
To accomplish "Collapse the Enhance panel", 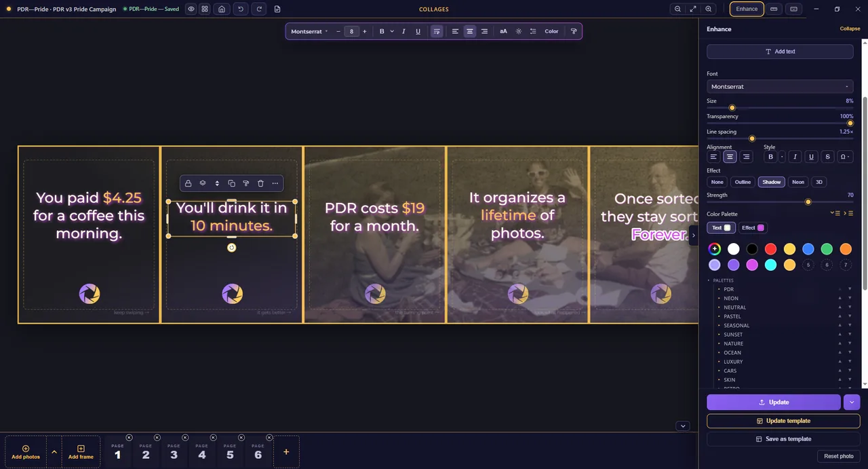I will click(x=850, y=29).
